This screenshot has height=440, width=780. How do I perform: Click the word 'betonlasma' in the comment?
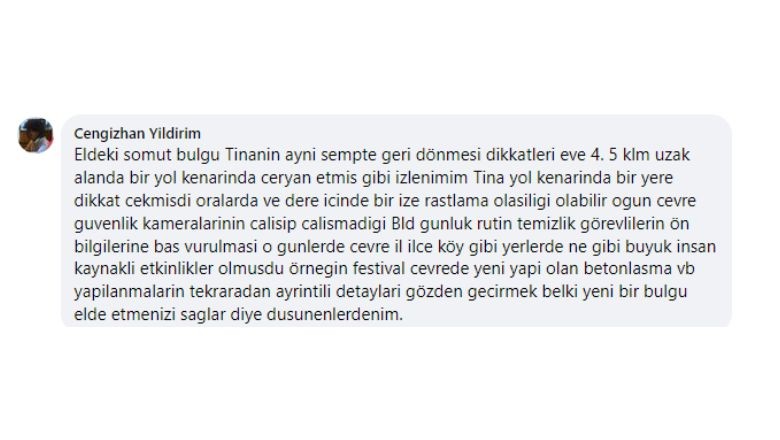(x=628, y=269)
